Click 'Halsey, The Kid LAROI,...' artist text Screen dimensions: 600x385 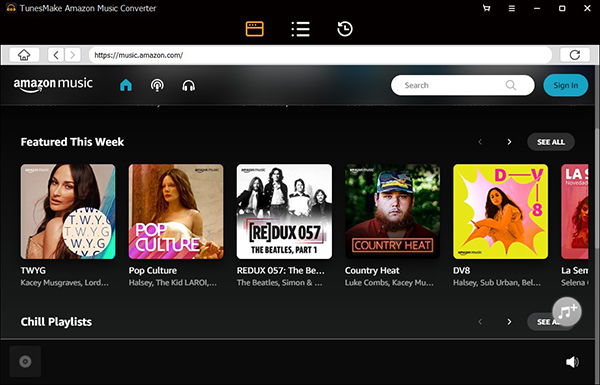click(173, 283)
